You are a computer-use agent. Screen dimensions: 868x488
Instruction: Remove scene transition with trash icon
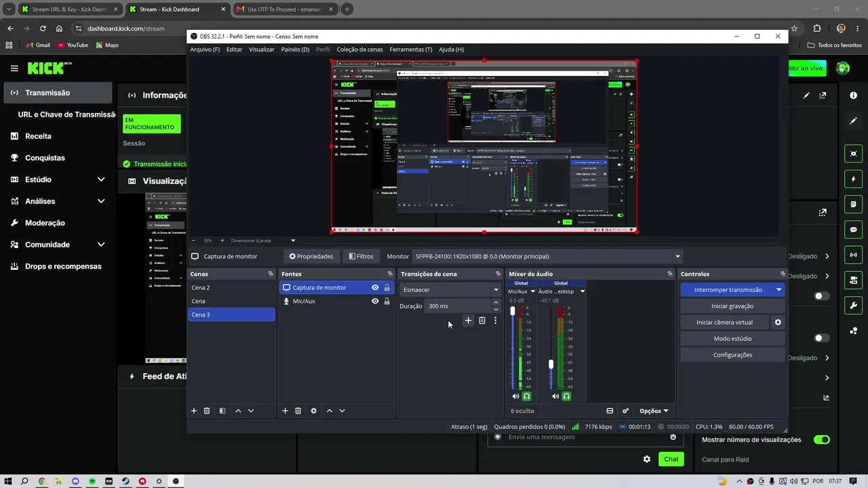(x=482, y=320)
